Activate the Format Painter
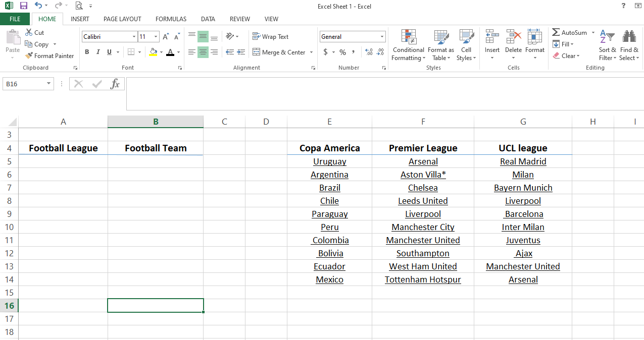 (x=49, y=55)
